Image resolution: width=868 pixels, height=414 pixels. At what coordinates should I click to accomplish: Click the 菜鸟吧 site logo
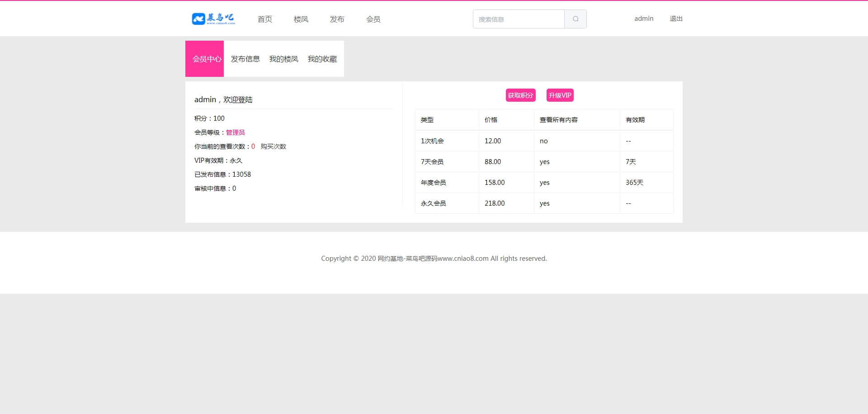[213, 19]
